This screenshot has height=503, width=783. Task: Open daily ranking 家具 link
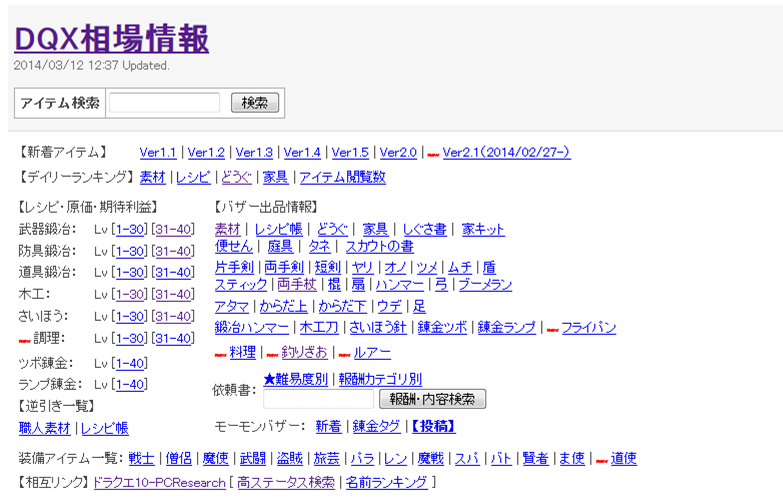click(275, 177)
